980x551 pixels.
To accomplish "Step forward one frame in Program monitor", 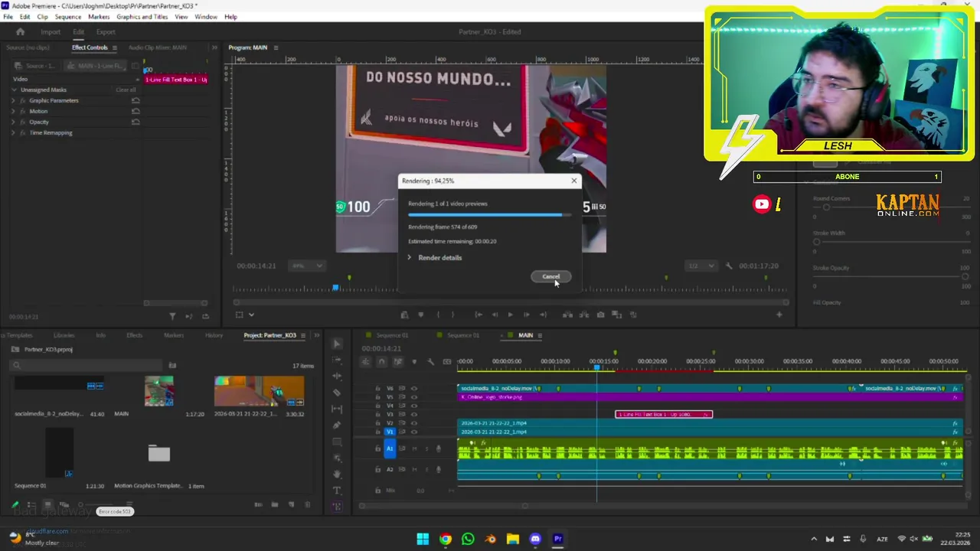I will pyautogui.click(x=526, y=315).
